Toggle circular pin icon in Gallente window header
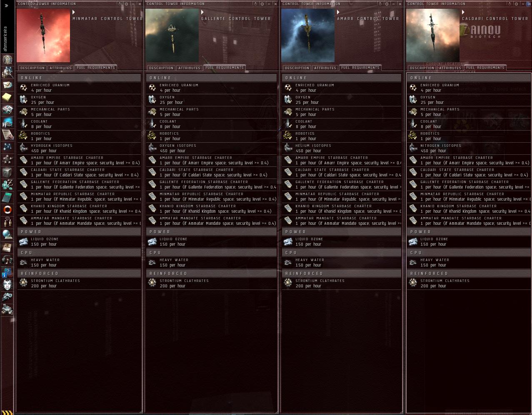532x415 pixels. (x=262, y=4)
